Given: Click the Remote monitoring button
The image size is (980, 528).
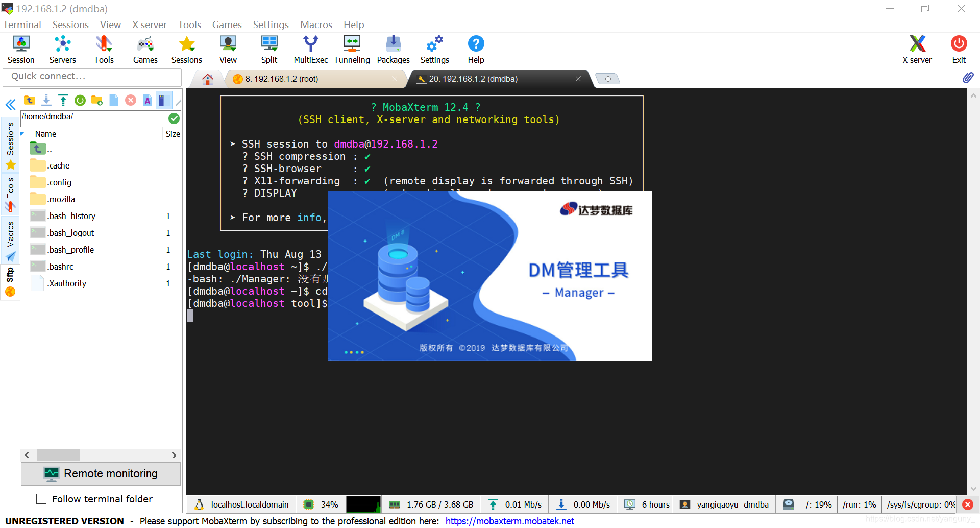Looking at the screenshot, I should point(101,474).
